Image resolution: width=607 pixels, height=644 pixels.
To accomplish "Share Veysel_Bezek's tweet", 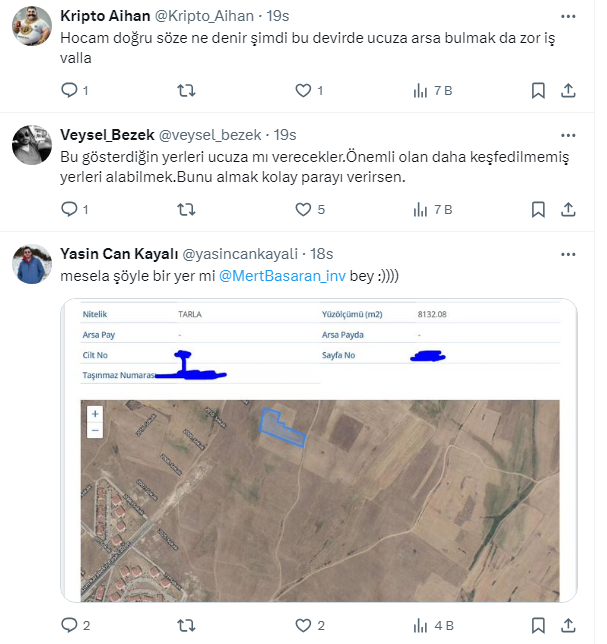I will [x=568, y=209].
